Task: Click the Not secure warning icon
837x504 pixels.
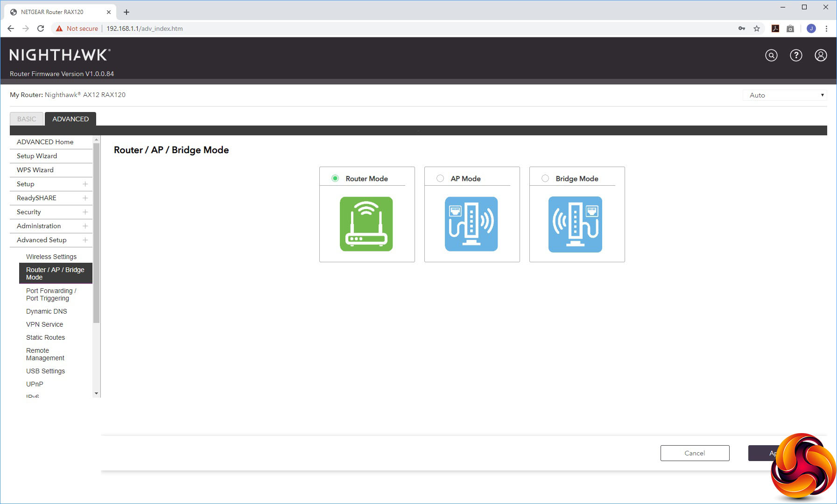Action: (x=59, y=28)
